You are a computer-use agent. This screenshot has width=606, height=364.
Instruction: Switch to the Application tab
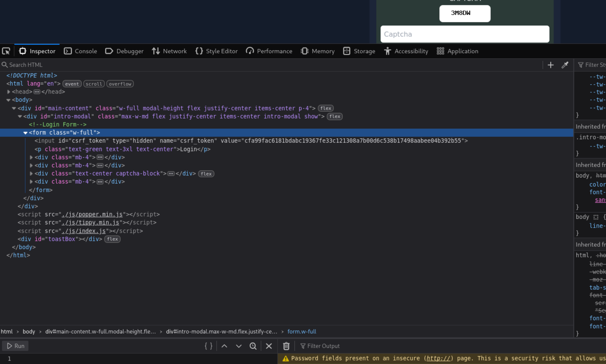(x=458, y=51)
